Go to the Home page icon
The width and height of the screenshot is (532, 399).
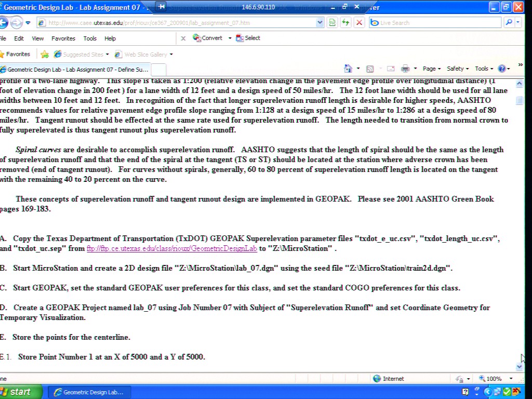point(348,69)
